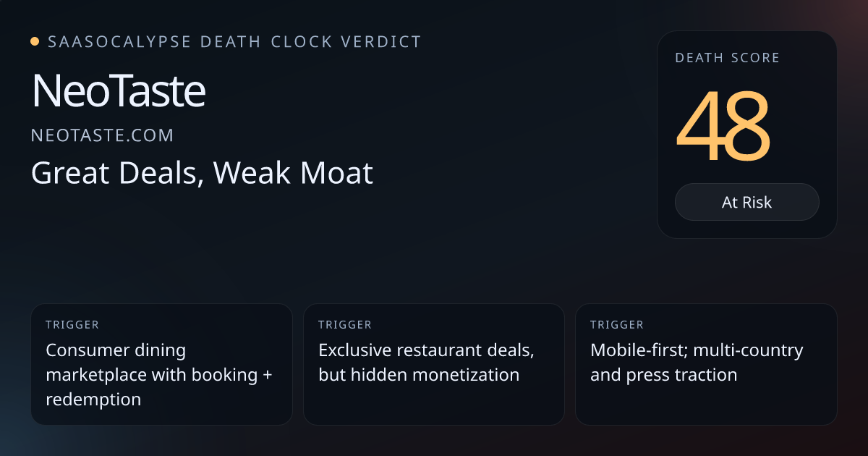Click the TRIGGER label on the dining marketplace card
The image size is (868, 456).
72,325
